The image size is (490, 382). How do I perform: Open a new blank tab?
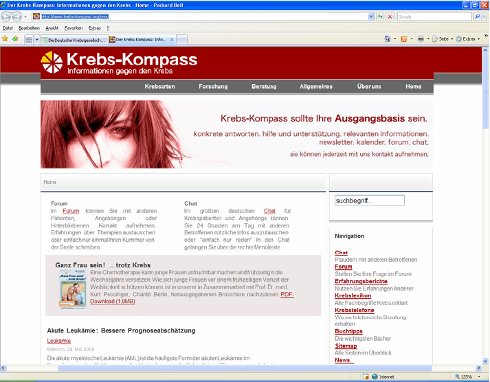[182, 40]
